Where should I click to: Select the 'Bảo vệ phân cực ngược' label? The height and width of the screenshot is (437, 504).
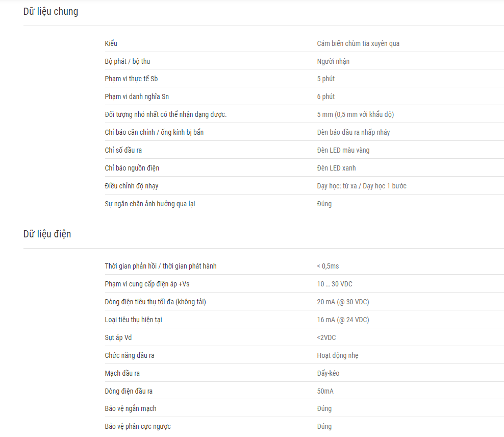point(138,426)
